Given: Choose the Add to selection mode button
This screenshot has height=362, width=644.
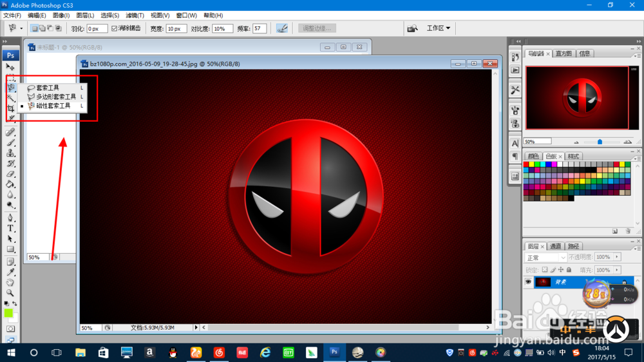Looking at the screenshot, I should pos(43,28).
